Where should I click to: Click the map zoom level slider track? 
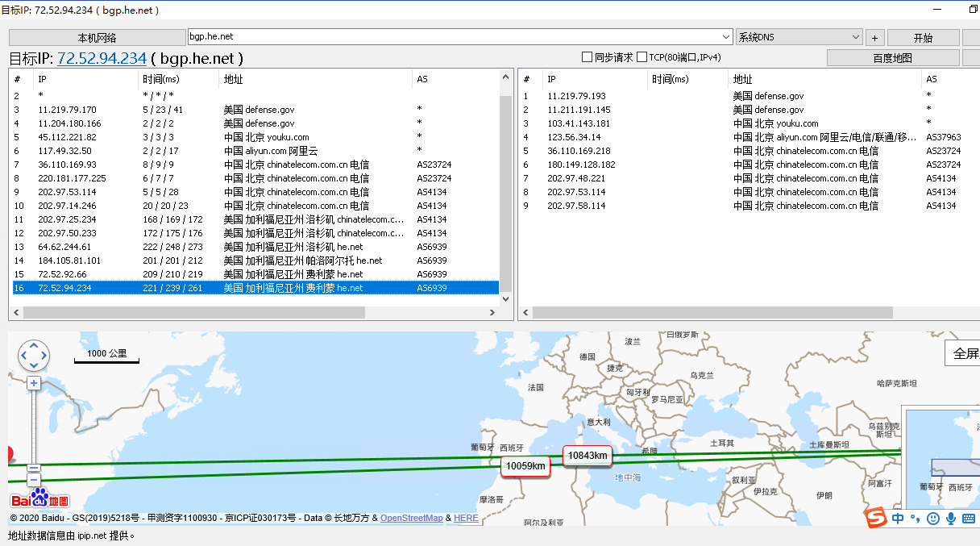pyautogui.click(x=34, y=427)
